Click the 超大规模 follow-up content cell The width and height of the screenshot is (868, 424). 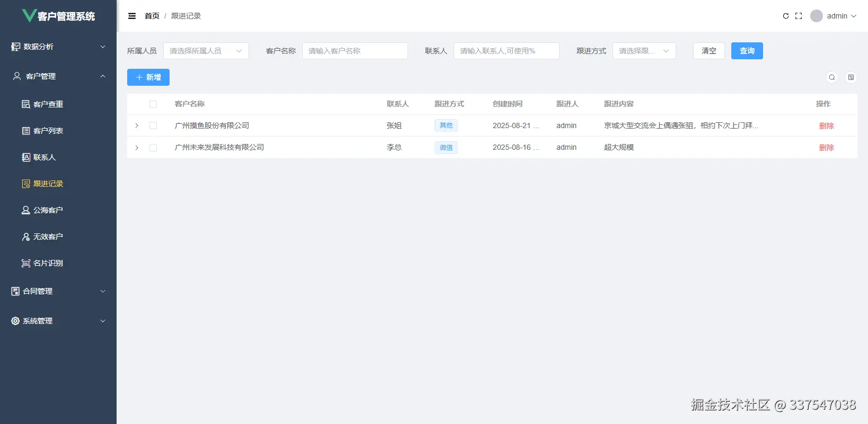coord(619,148)
